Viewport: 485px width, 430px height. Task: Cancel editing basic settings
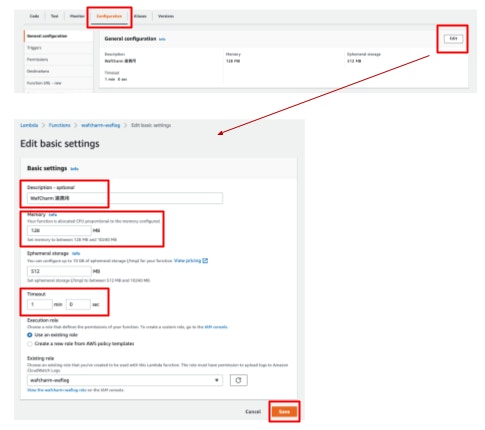[x=253, y=412]
